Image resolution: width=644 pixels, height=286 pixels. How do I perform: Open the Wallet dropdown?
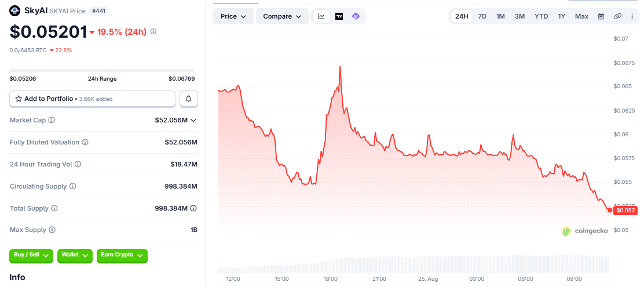pos(74,255)
